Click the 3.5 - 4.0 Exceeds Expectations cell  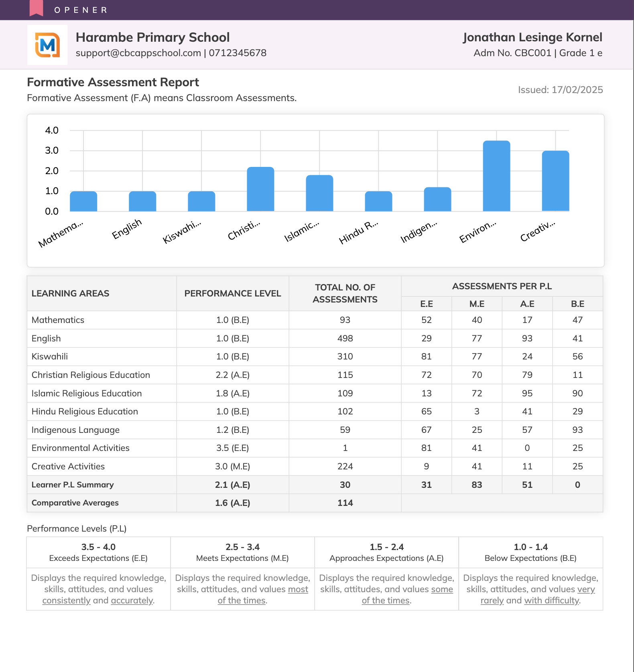[98, 552]
